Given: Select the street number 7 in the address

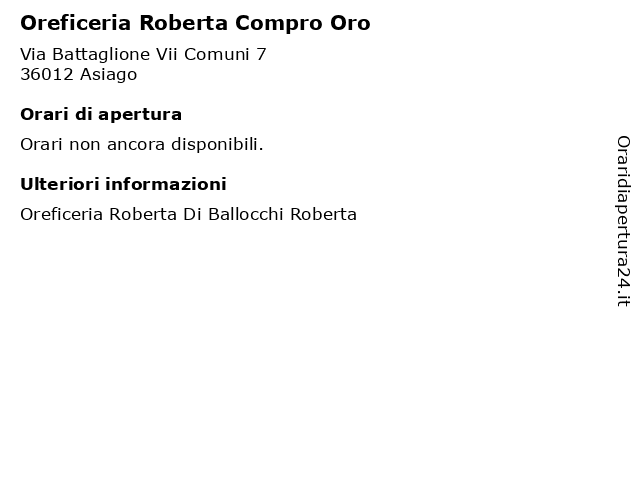Looking at the screenshot, I should point(261,54).
